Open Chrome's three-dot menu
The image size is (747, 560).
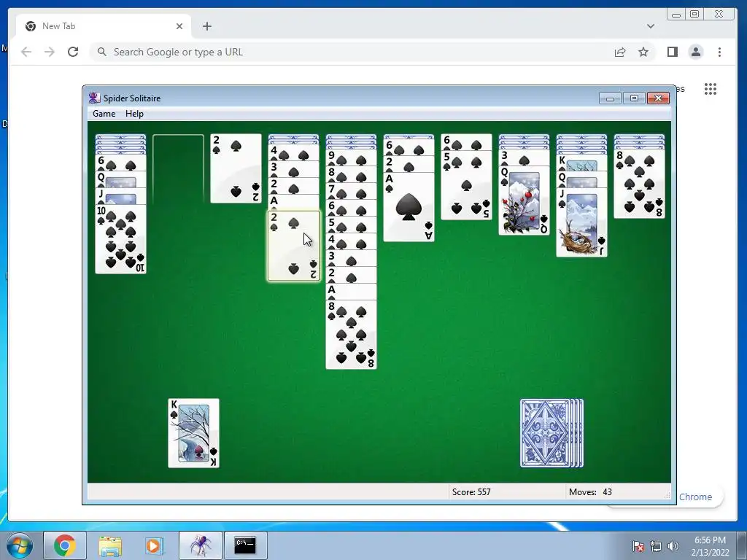point(719,52)
